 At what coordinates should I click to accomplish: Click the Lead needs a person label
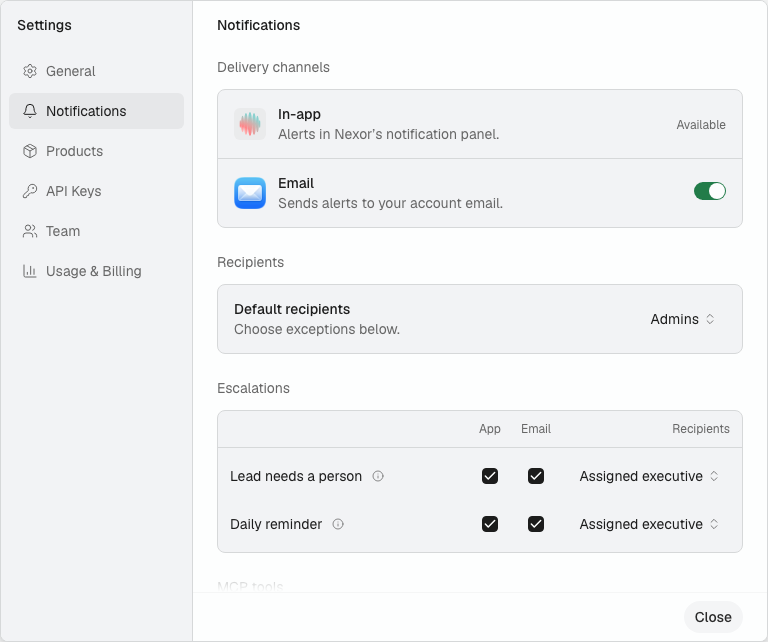[296, 476]
